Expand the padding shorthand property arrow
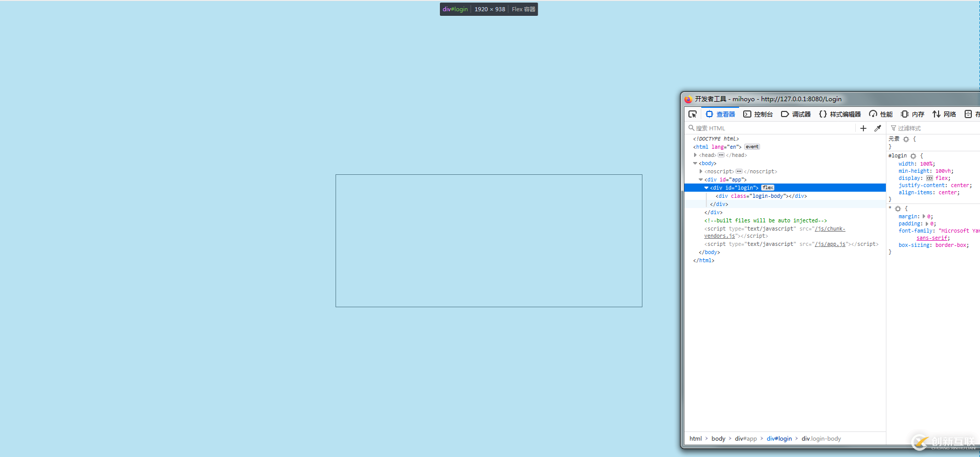This screenshot has width=980, height=457. tap(927, 223)
